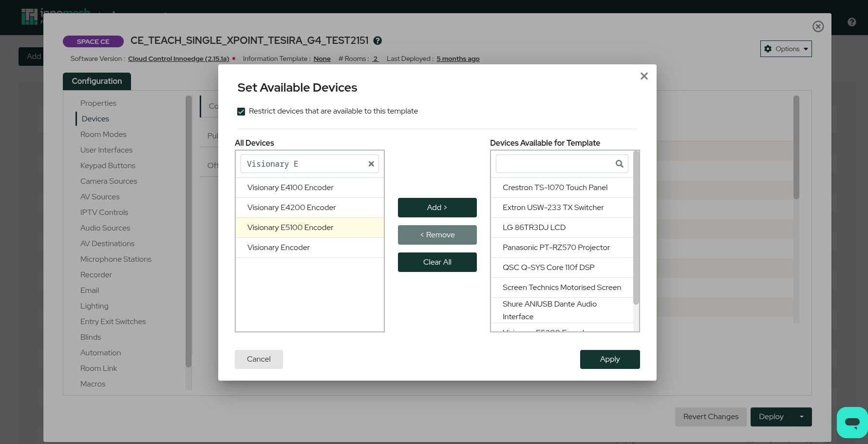
Task: Click the Options gear icon
Action: (768, 49)
